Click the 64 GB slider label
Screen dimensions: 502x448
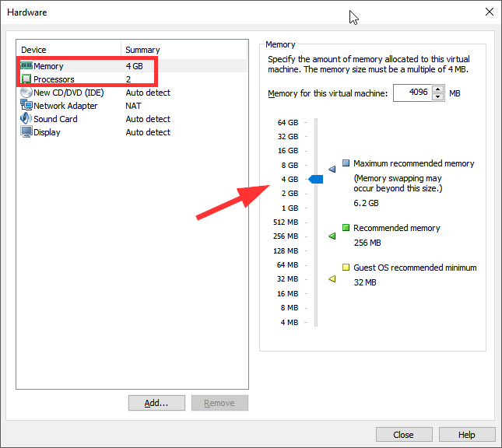tap(288, 122)
